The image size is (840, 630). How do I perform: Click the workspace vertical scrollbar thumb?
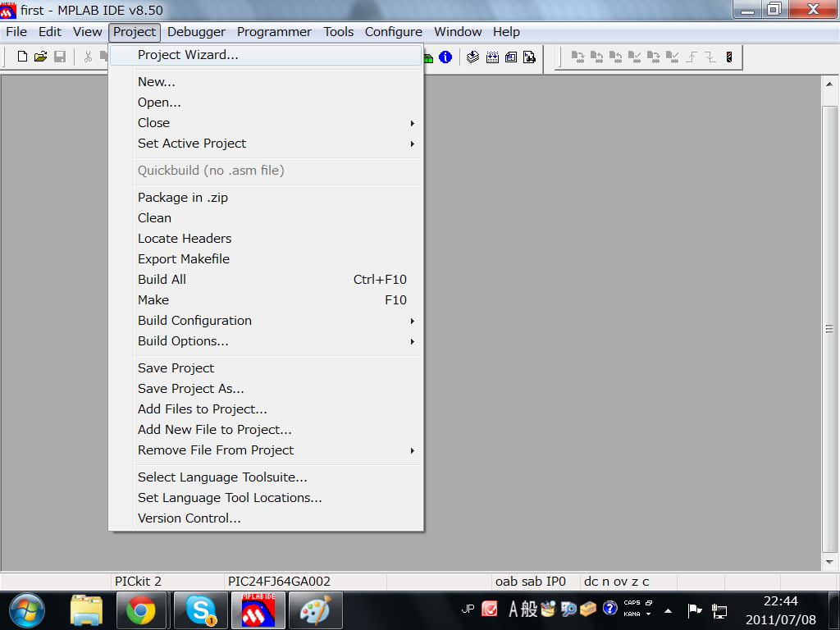[x=829, y=329]
